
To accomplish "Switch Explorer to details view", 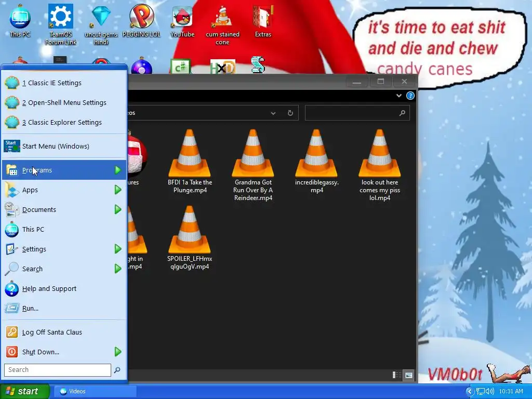I will point(396,375).
